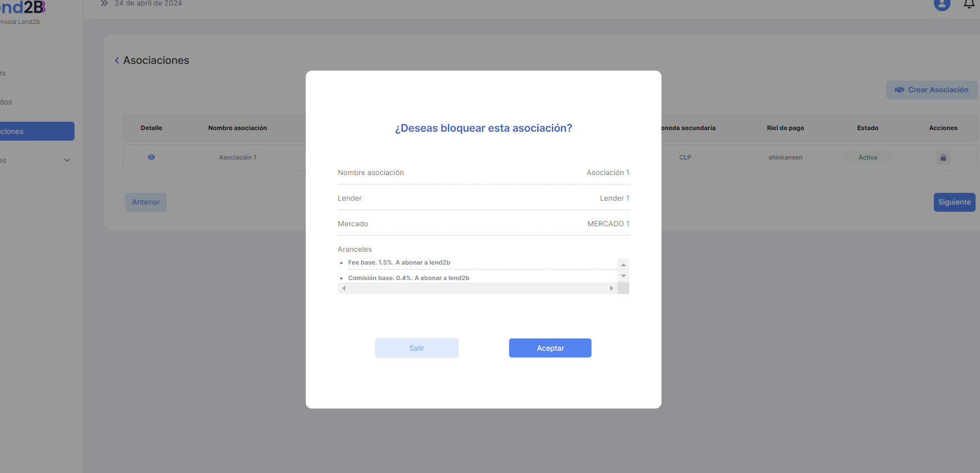Expand sidebar with double chevron icon
Viewport: 980px width, 473px height.
[104, 3]
